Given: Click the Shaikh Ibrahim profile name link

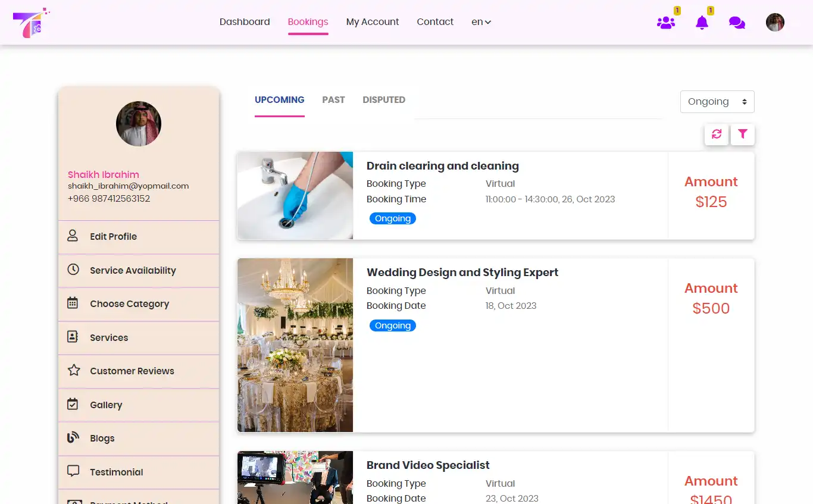Looking at the screenshot, I should [103, 174].
